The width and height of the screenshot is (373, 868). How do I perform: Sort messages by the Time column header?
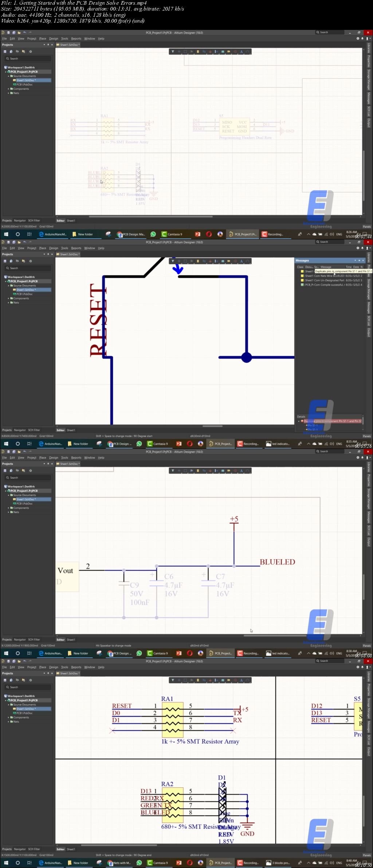pyautogui.click(x=349, y=267)
